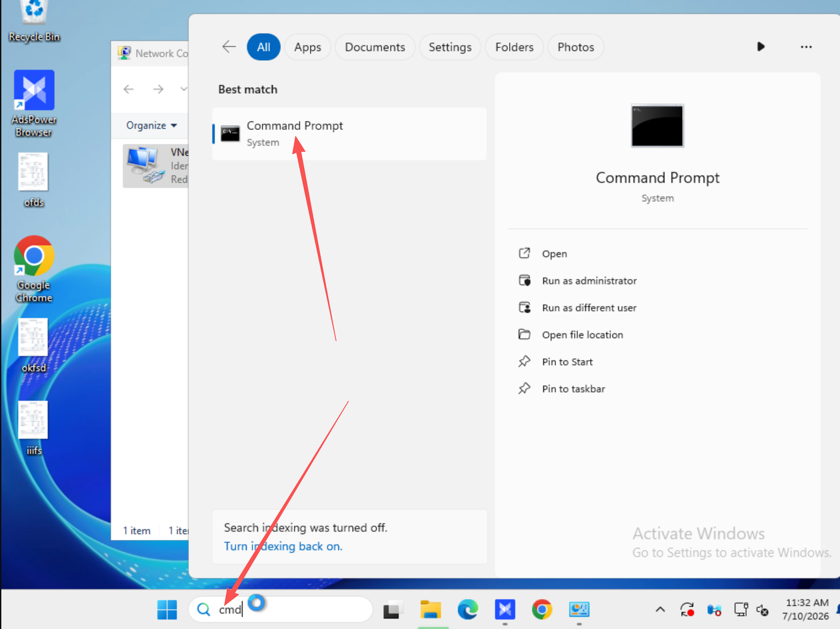Click the search magnifier icon in taskbar
Image resolution: width=840 pixels, height=629 pixels.
coord(204,610)
